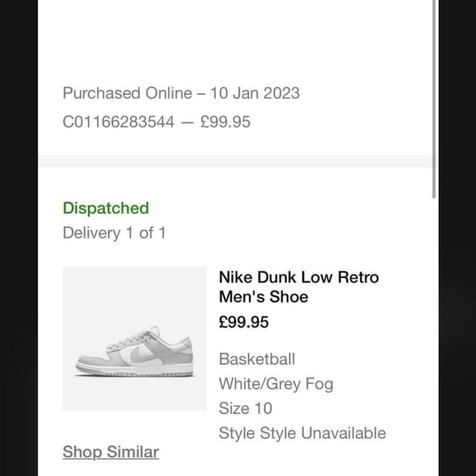Click the Basketball category text
476x476 pixels.
257,359
